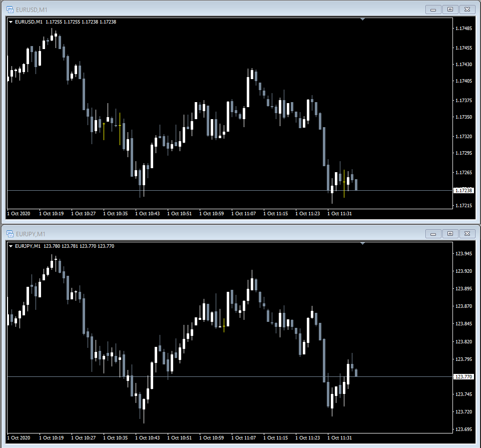Screen dimensions: 481x448
Task: Maximize the EURJPY,M1 chart window
Action: click(x=450, y=234)
